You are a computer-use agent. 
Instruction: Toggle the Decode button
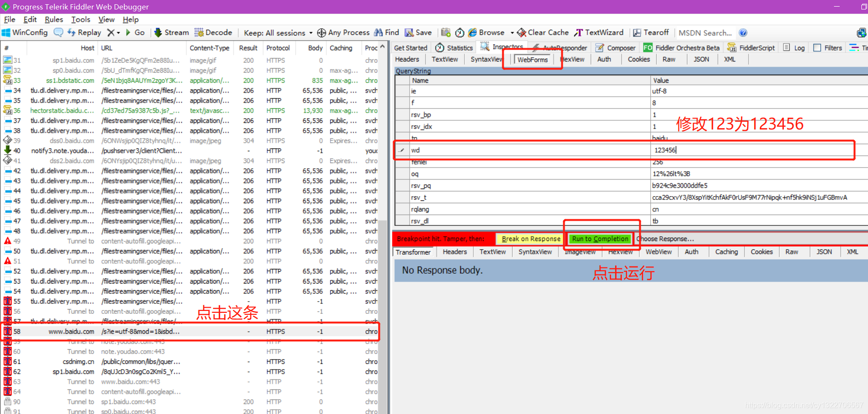click(x=213, y=33)
